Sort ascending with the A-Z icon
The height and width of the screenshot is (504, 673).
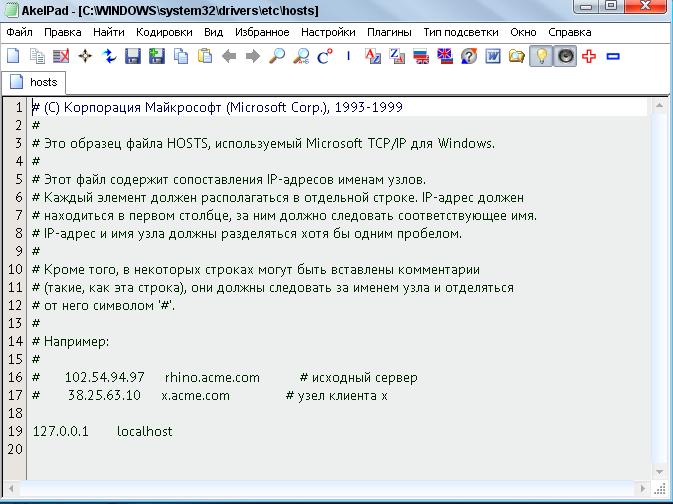[x=373, y=56]
